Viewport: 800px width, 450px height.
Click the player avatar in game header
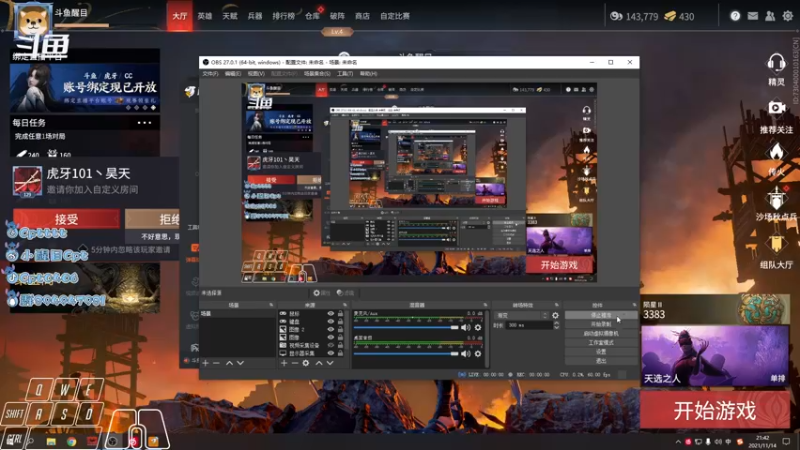pos(34,20)
